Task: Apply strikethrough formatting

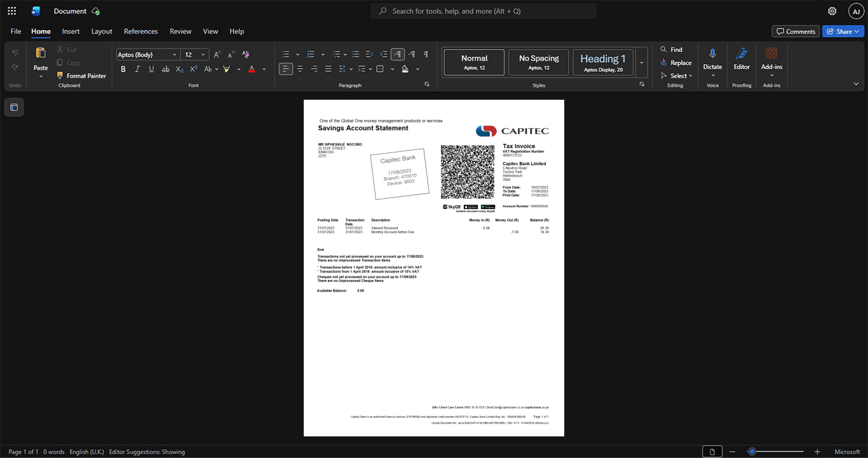Action: pos(166,69)
